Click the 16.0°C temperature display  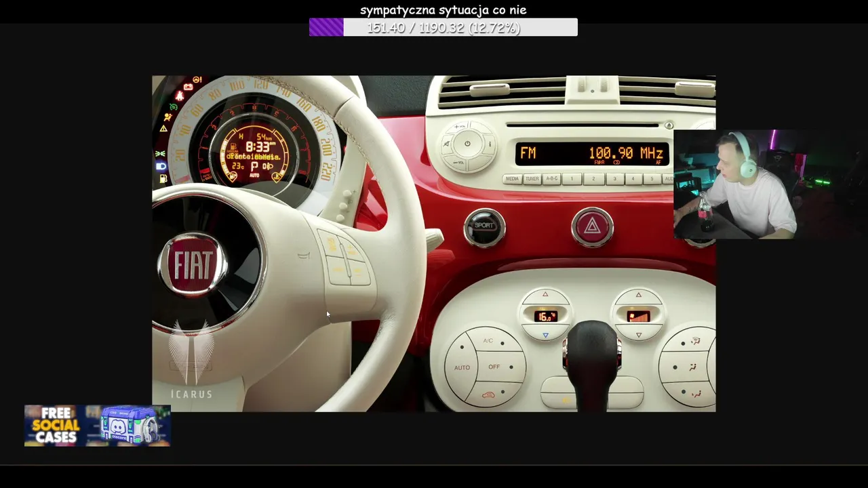click(x=545, y=316)
